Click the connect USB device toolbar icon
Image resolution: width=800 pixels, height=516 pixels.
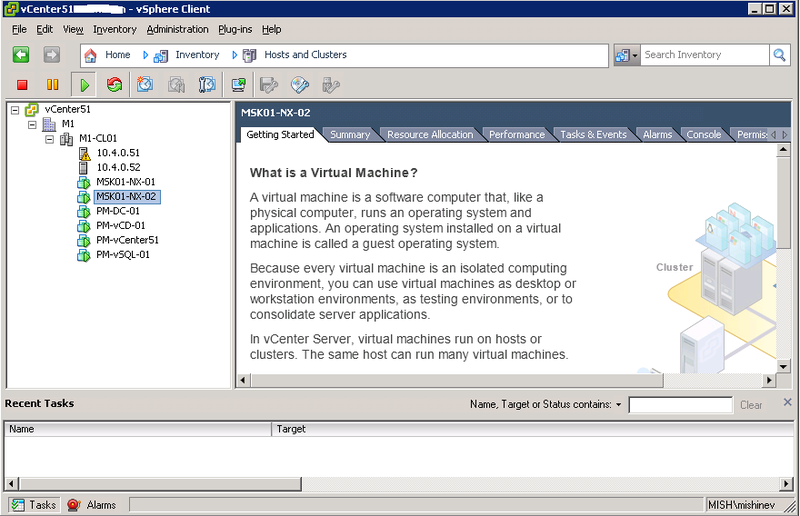(331, 85)
